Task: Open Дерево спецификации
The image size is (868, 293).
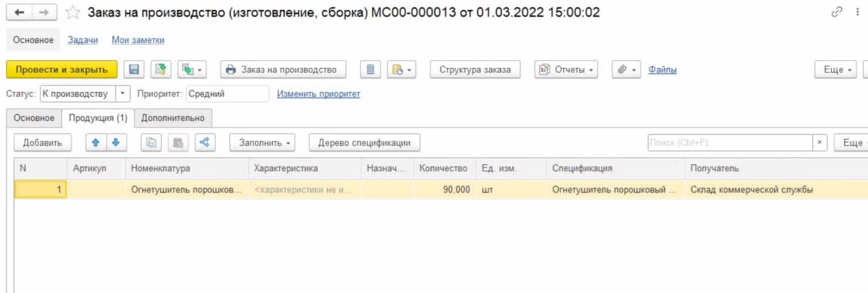Action: (364, 143)
